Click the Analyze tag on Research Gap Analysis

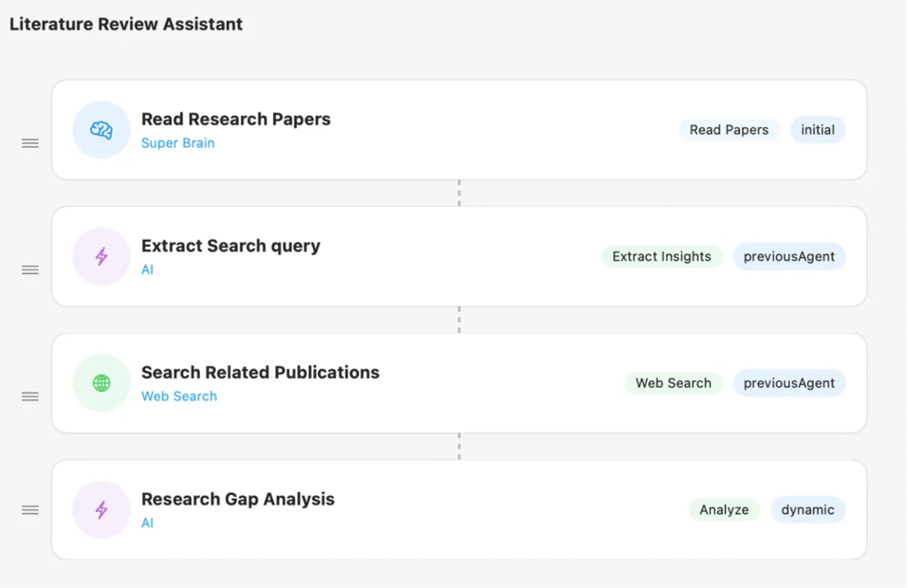[724, 510]
